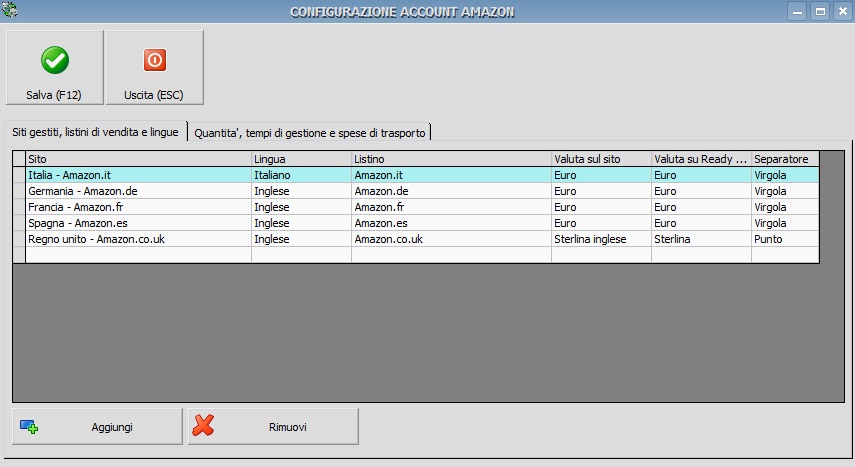The height and width of the screenshot is (467, 855).
Task: Click Valuta sul sito Euro in Spagna row
Action: [601, 223]
